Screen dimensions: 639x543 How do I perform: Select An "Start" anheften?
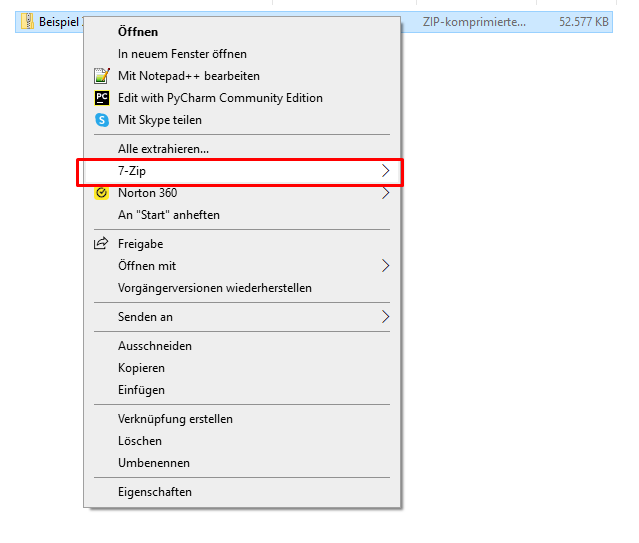coord(169,215)
